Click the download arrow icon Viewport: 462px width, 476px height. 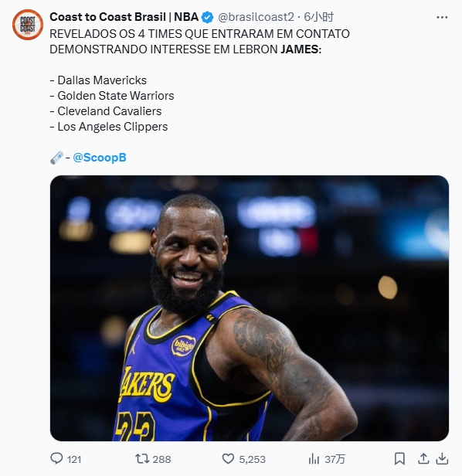tap(442, 459)
